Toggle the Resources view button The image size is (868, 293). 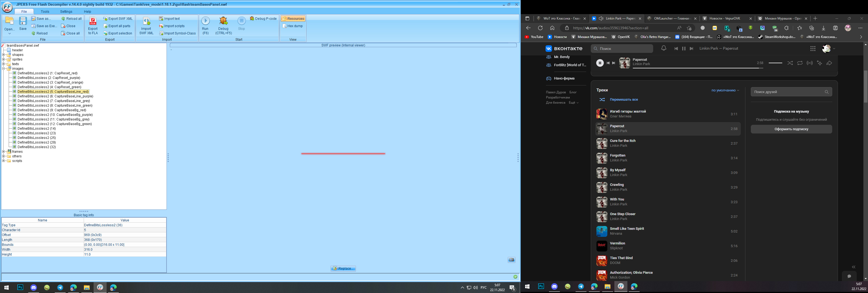tap(293, 18)
